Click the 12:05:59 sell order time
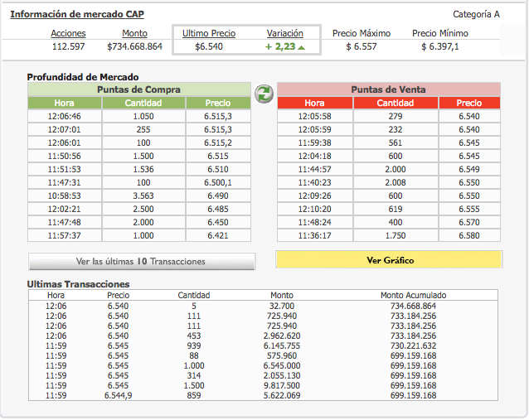 [x=315, y=129]
